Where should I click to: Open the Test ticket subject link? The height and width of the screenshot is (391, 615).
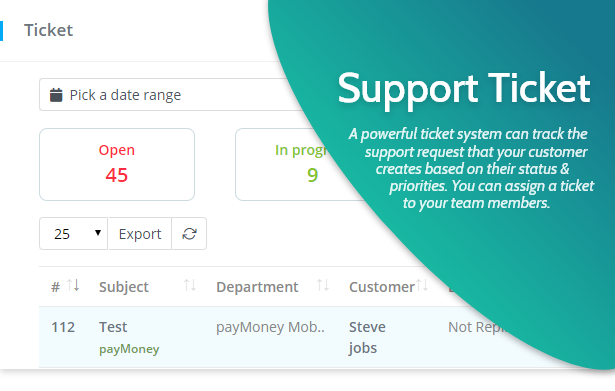tap(113, 327)
